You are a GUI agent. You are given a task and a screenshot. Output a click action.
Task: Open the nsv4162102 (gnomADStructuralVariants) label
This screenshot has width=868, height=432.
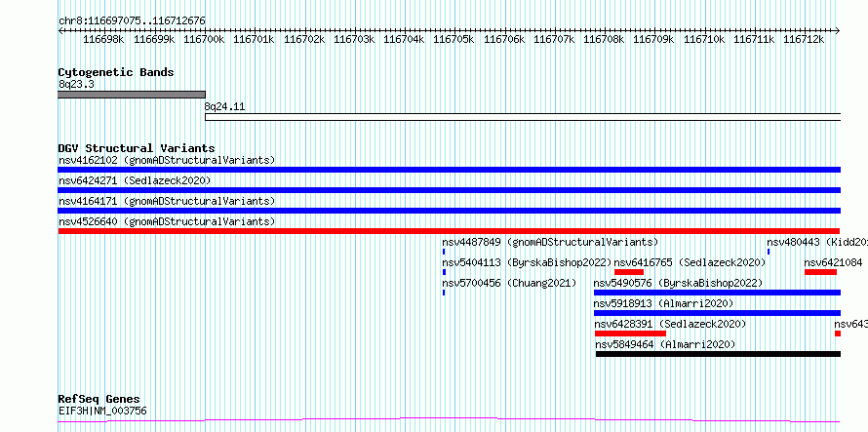[167, 160]
